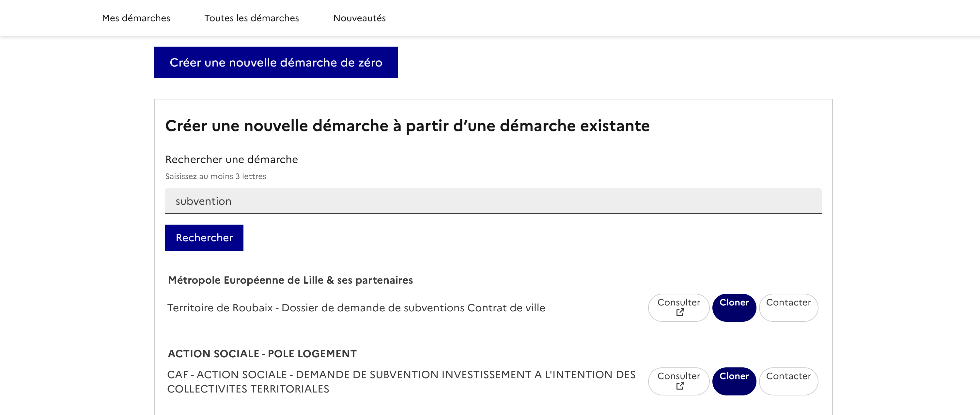Clone the Territoire de Roubaix démarche

pyautogui.click(x=734, y=307)
